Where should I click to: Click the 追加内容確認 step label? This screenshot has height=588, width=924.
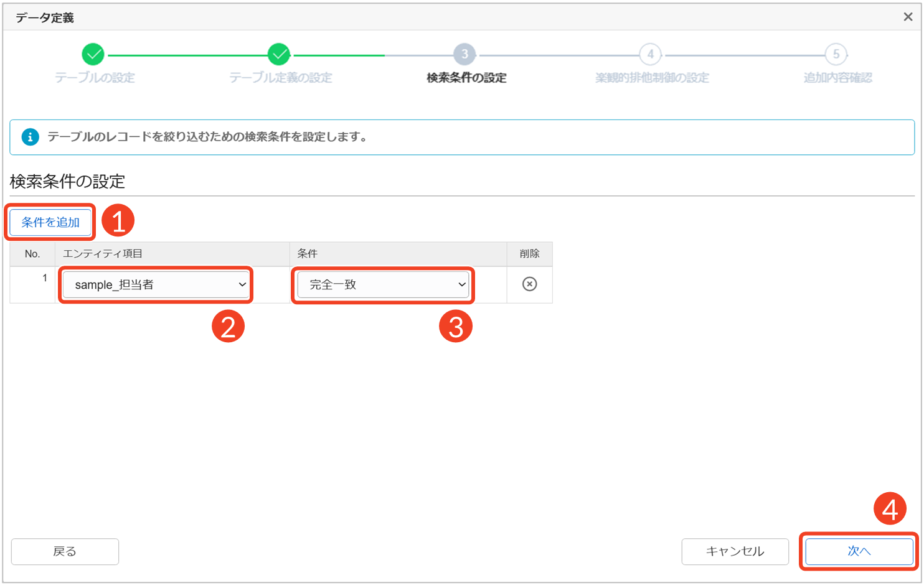(837, 78)
